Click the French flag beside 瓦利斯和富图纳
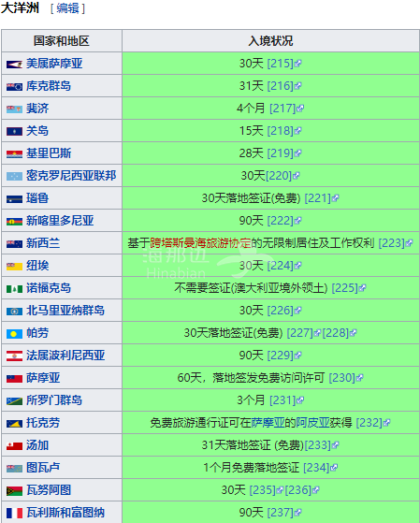The height and width of the screenshot is (523, 420). point(14,513)
